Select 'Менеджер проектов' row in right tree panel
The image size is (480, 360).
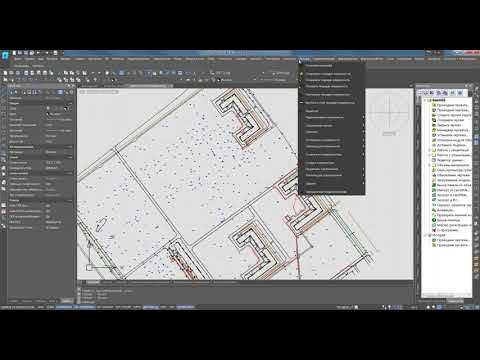pyautogui.click(x=453, y=130)
